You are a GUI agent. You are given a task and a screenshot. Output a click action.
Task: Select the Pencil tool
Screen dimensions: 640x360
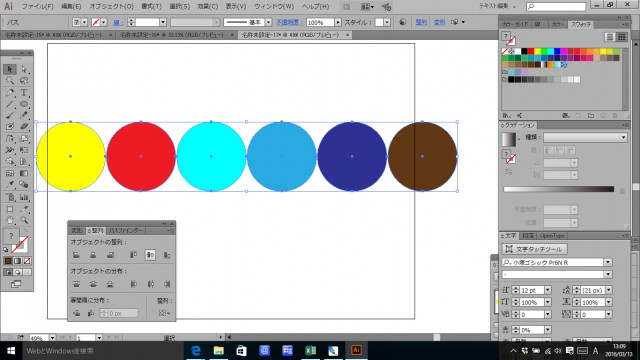coord(24,116)
